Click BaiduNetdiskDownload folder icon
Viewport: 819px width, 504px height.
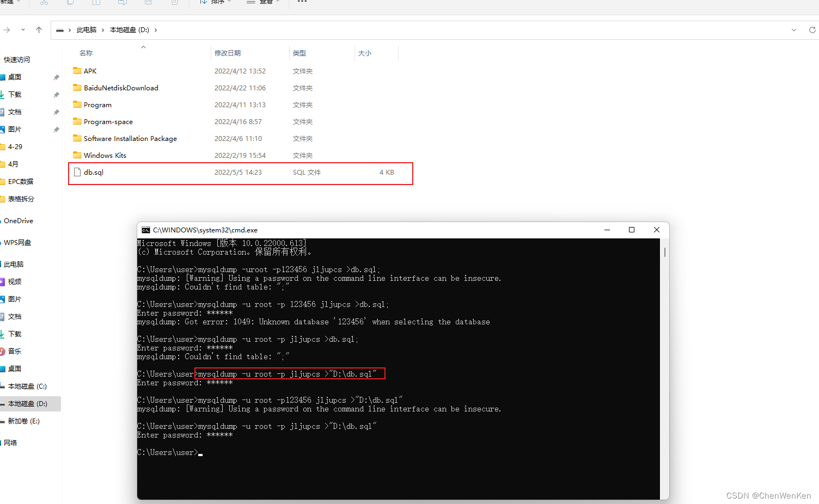(x=77, y=88)
